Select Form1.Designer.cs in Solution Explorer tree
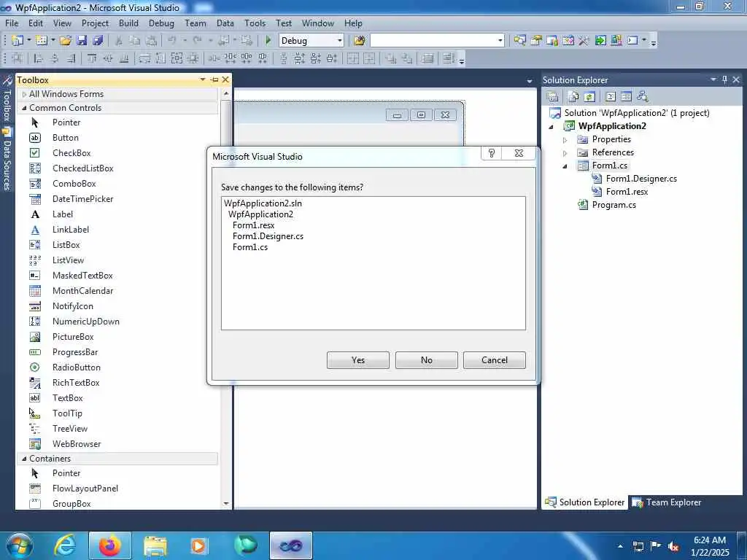This screenshot has width=747, height=560. tap(641, 179)
